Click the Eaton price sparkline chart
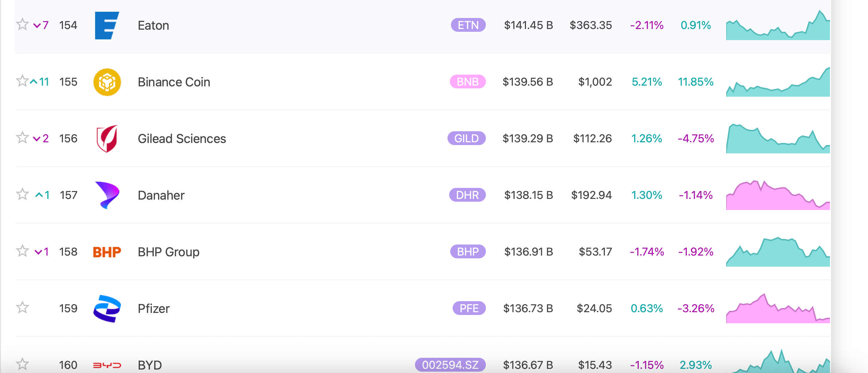The height and width of the screenshot is (373, 868). [778, 26]
